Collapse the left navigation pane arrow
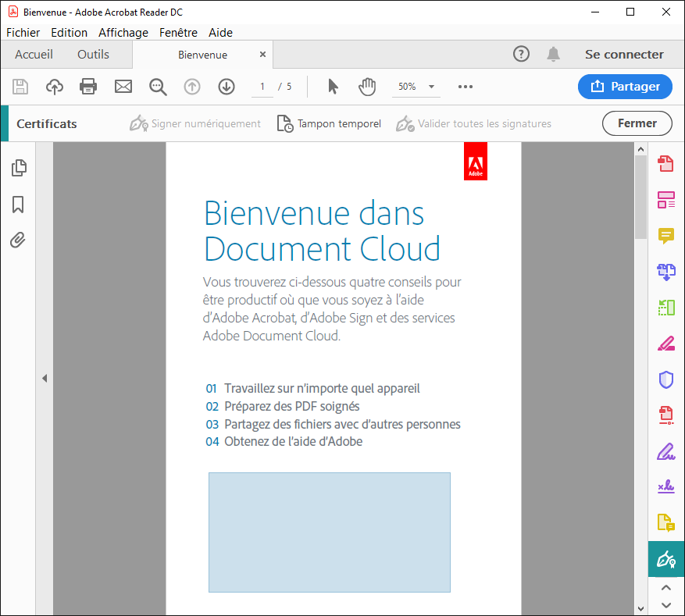 45,378
